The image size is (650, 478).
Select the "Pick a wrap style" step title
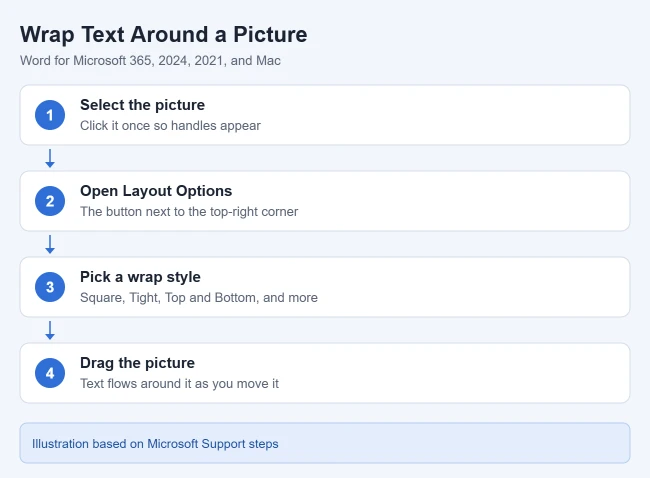140,277
